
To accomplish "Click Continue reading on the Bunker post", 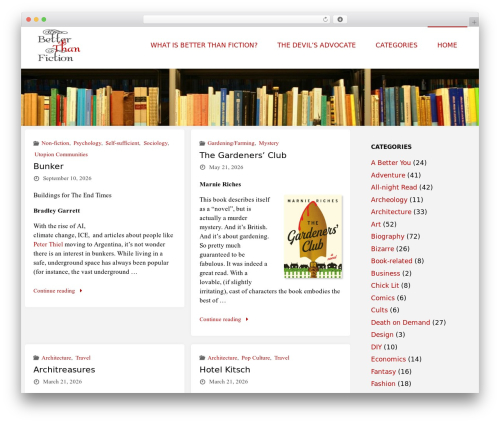I will (x=54, y=291).
